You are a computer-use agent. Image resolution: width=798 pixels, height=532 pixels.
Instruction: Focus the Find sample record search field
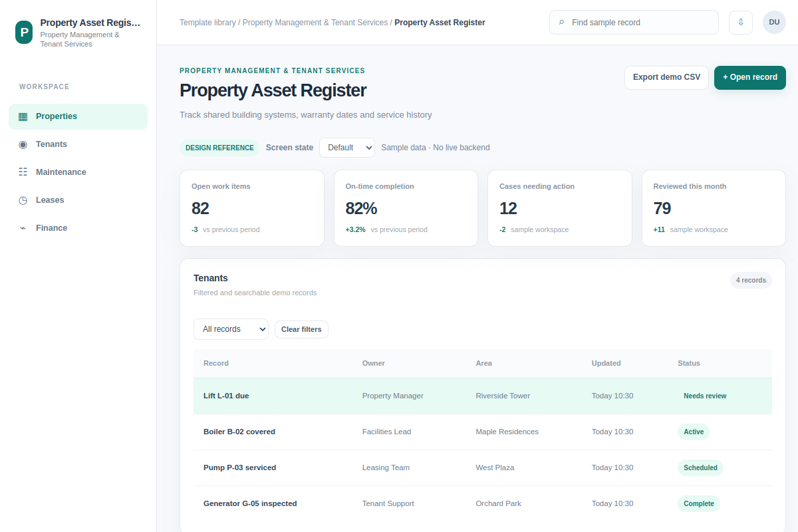(x=634, y=22)
